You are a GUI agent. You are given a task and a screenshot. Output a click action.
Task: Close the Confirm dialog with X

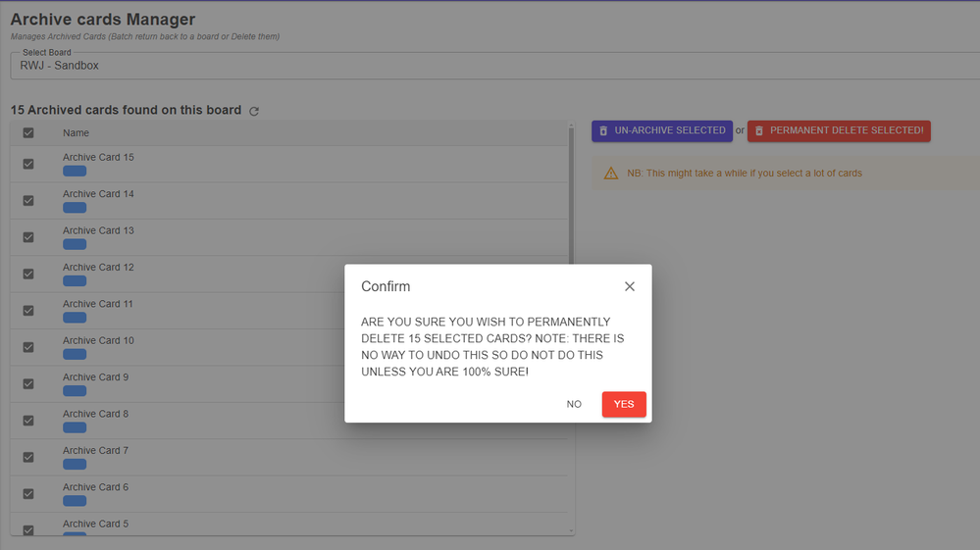coord(630,286)
